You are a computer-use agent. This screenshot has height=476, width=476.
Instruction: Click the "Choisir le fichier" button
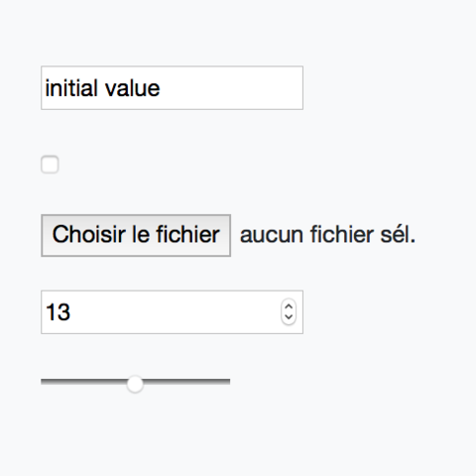136,235
